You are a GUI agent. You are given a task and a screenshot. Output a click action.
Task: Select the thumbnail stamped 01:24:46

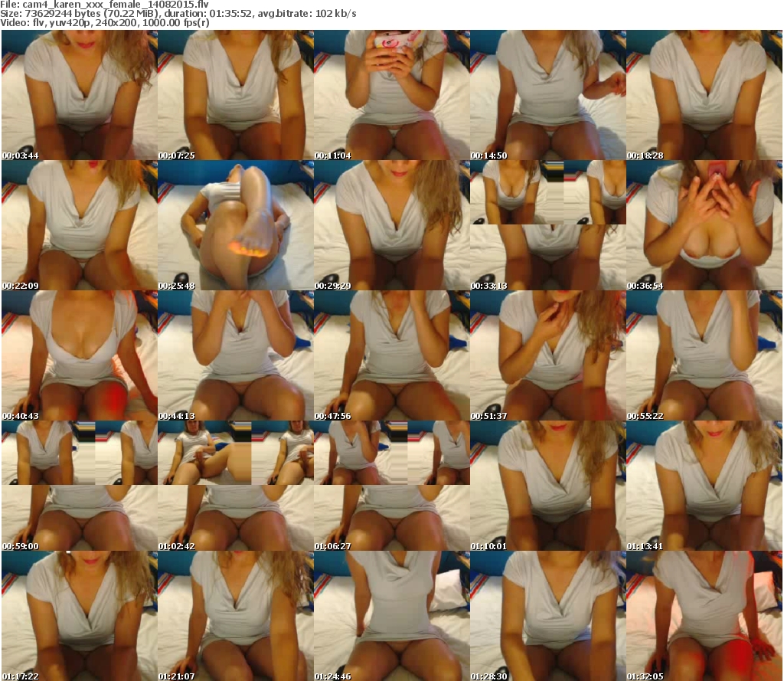[x=392, y=616]
